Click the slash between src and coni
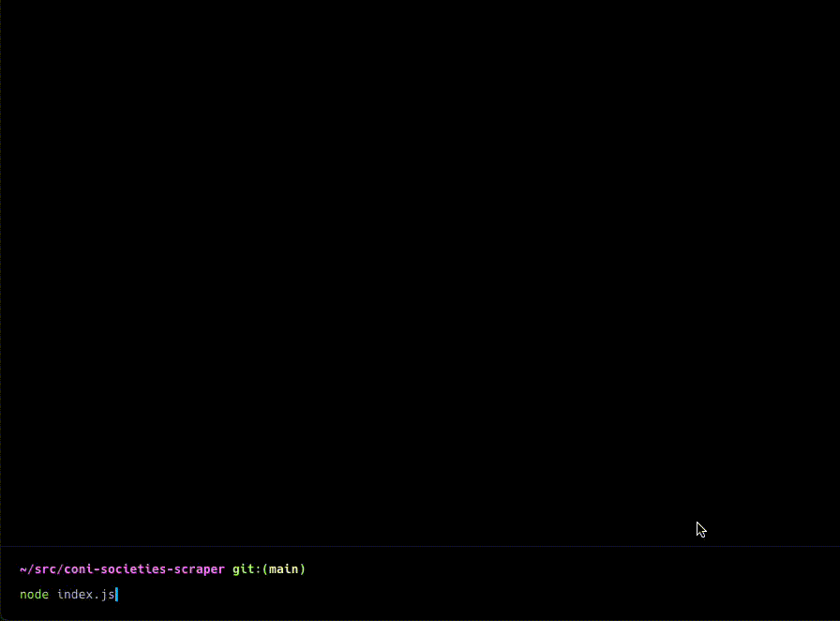Image resolution: width=840 pixels, height=621 pixels. click(60, 569)
